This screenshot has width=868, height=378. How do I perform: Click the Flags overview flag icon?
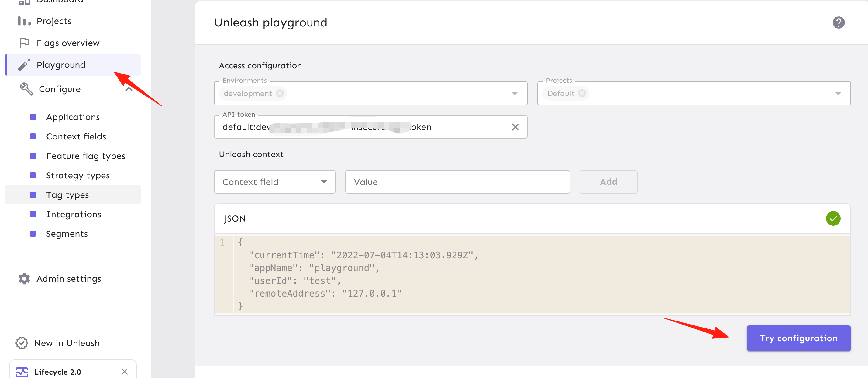coord(24,43)
